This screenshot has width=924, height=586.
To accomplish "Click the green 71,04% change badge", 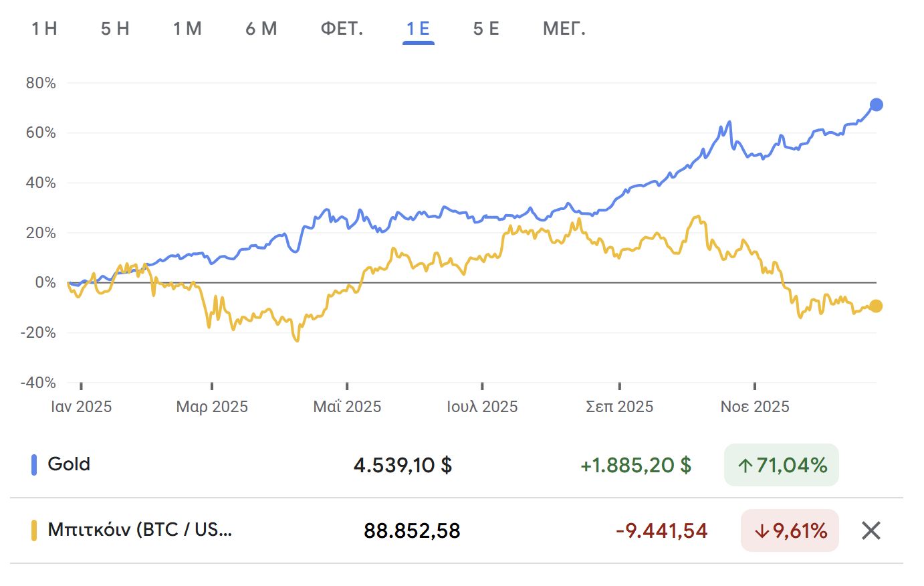I will (780, 464).
